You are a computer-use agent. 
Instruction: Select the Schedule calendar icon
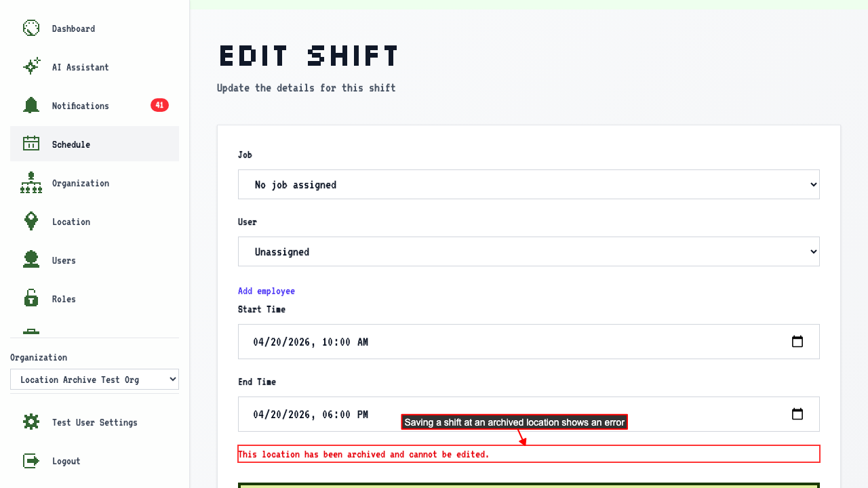pyautogui.click(x=31, y=144)
